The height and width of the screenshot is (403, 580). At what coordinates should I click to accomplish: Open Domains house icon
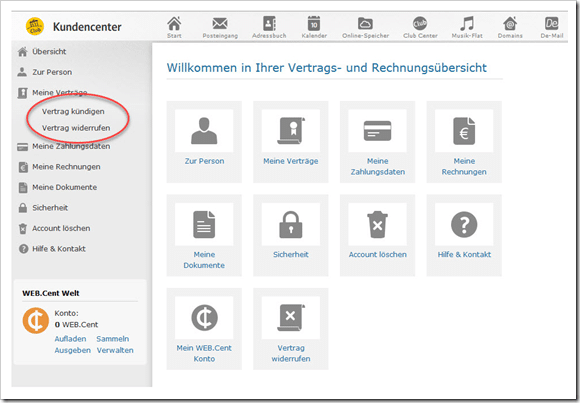(x=510, y=24)
